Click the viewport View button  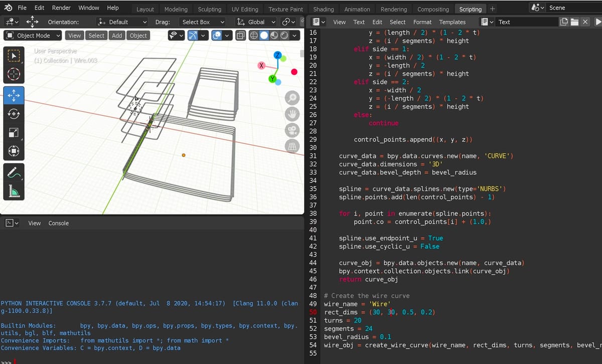point(75,36)
